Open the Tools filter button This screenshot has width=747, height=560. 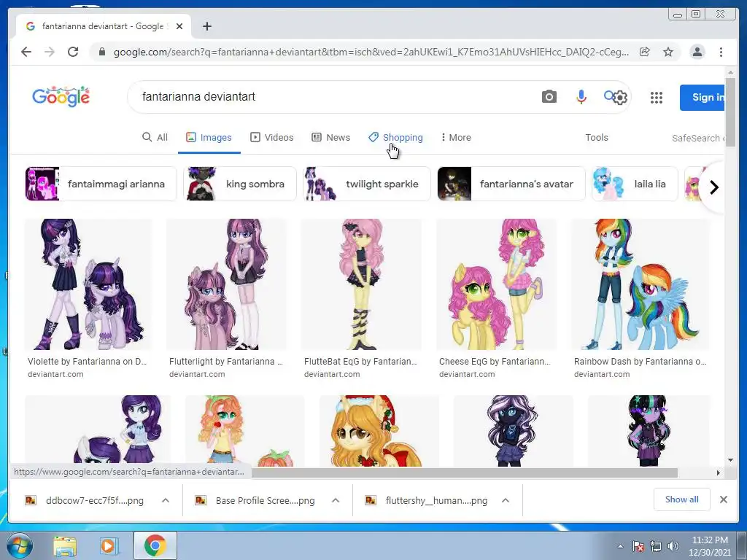597,137
